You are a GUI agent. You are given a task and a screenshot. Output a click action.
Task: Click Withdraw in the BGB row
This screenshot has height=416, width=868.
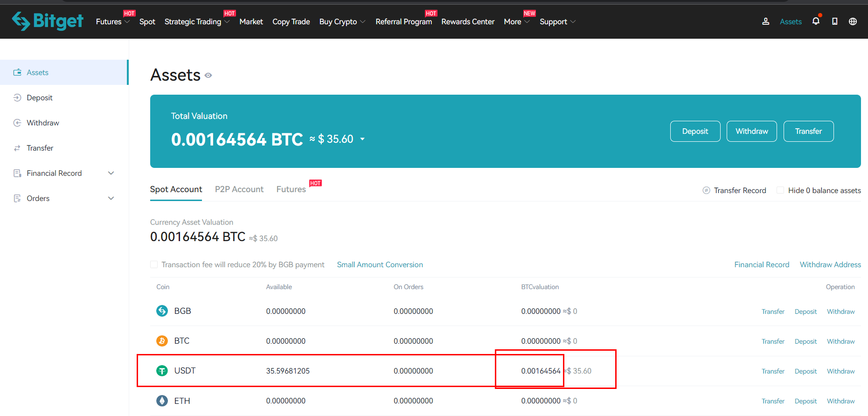pos(840,312)
